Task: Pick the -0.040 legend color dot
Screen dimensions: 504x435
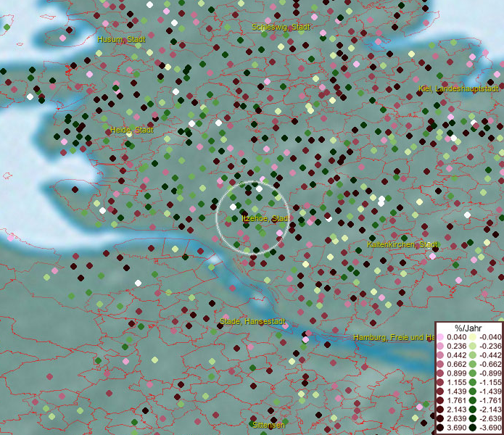Action: pos(473,337)
